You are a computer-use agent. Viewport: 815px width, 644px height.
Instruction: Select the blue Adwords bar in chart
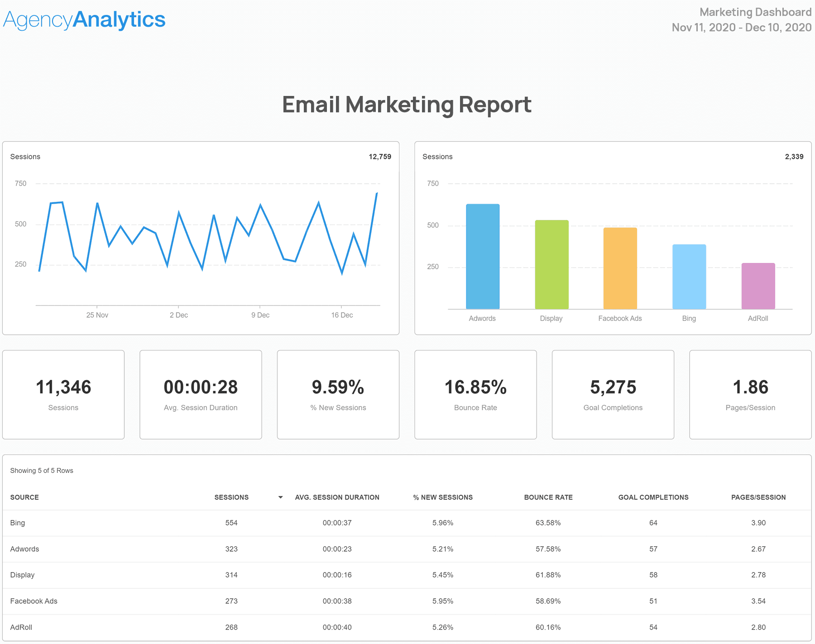pyautogui.click(x=483, y=257)
